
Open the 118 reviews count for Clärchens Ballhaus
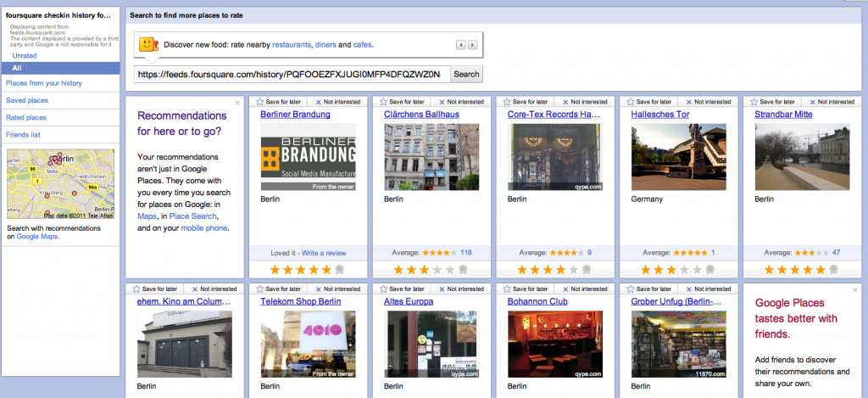coord(465,253)
